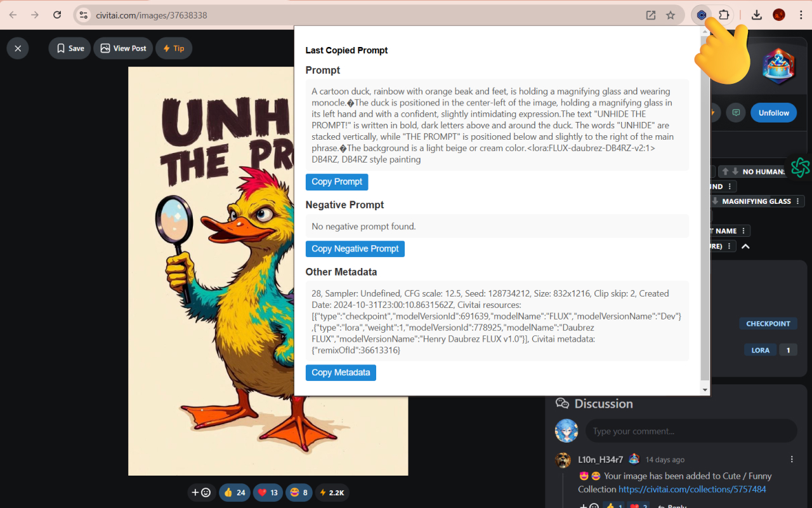812x508 pixels.
Task: Reload the Civitai page
Action: [x=57, y=15]
